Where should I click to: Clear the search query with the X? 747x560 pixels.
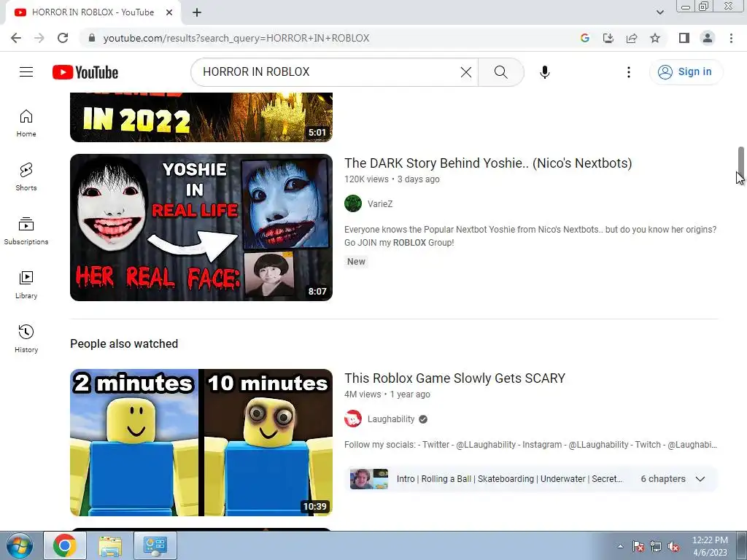(466, 72)
